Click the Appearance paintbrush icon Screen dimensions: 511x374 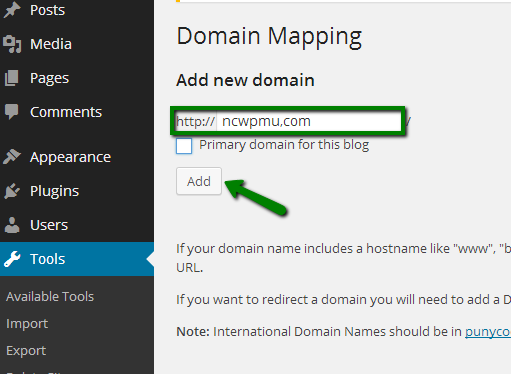click(x=12, y=157)
